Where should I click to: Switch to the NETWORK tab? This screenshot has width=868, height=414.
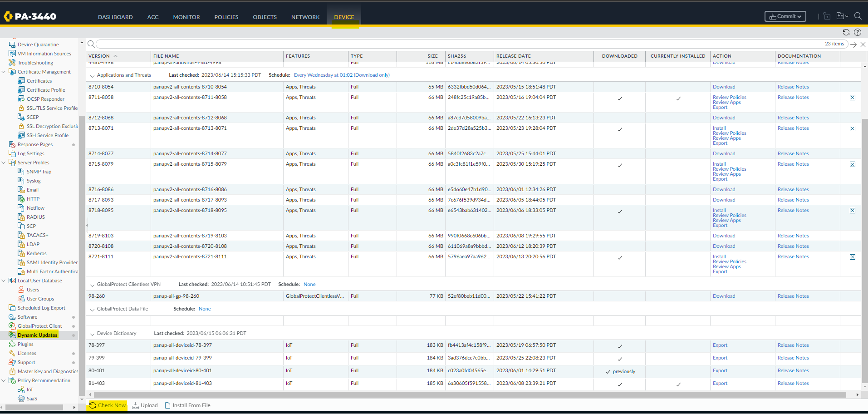click(x=305, y=17)
